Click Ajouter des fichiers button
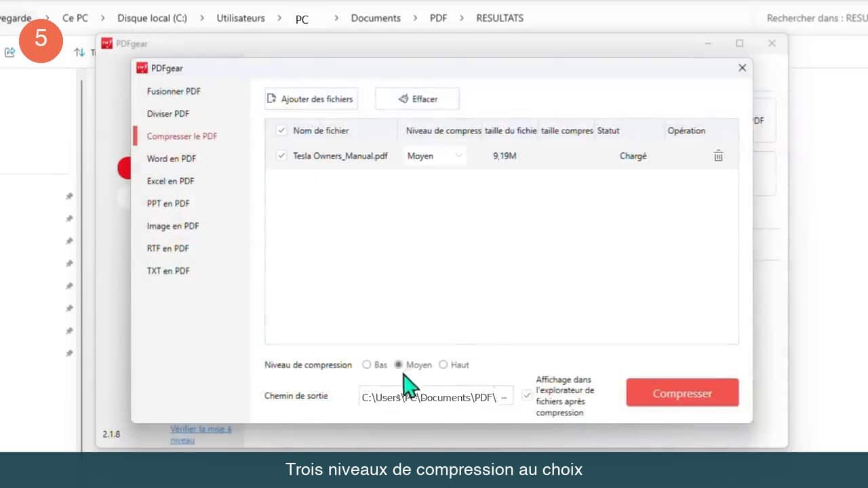Screen dimensions: 868x488 (311, 99)
